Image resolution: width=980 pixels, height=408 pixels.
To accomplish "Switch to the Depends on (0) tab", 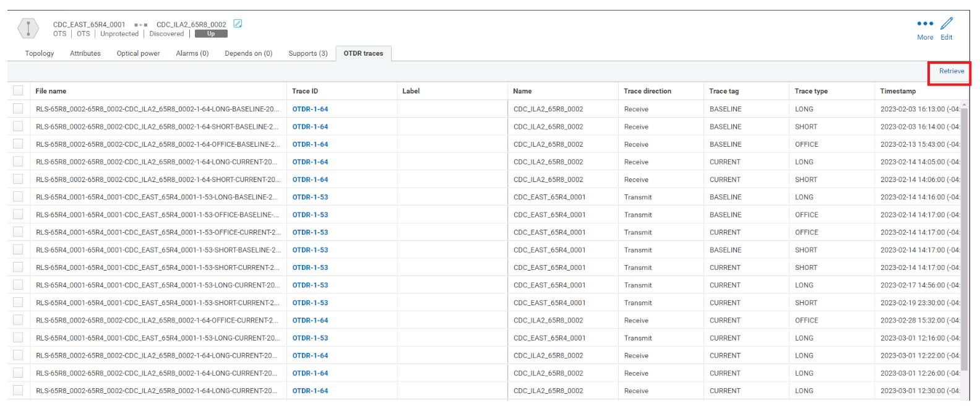I will (x=249, y=53).
